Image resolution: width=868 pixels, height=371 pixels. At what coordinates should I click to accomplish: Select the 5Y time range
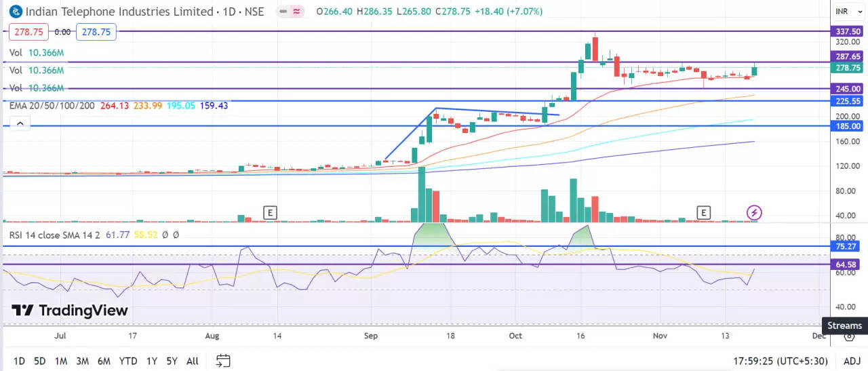[172, 361]
